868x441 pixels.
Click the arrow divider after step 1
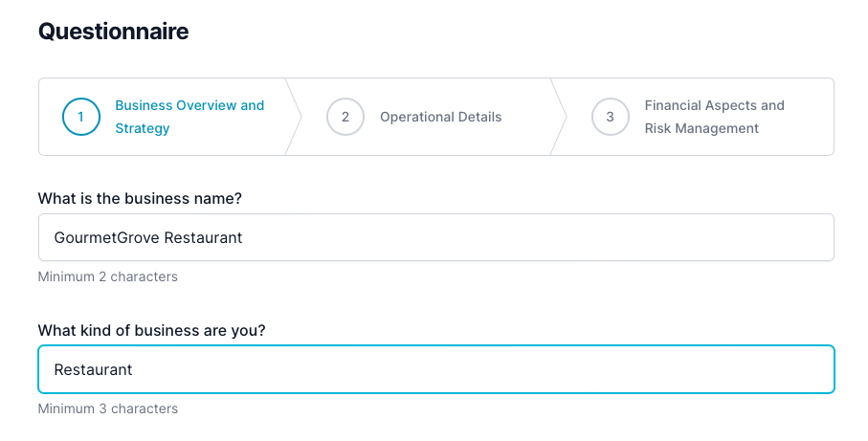coord(294,117)
